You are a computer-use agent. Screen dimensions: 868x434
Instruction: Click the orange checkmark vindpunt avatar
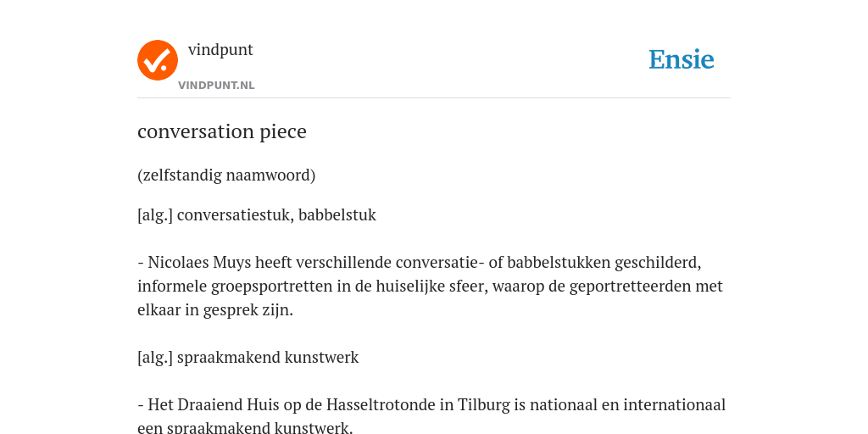click(158, 60)
